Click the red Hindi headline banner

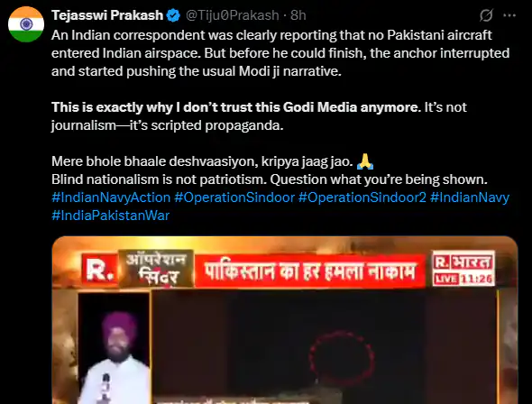tap(310, 271)
